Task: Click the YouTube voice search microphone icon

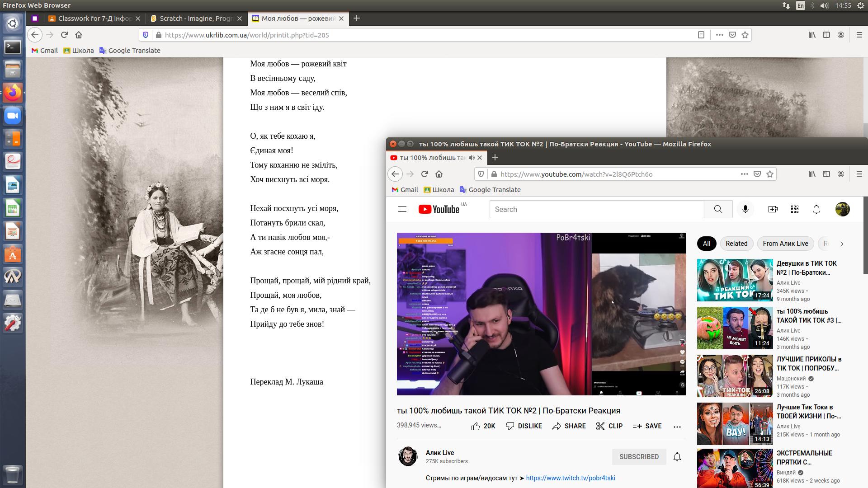Action: coord(745,209)
